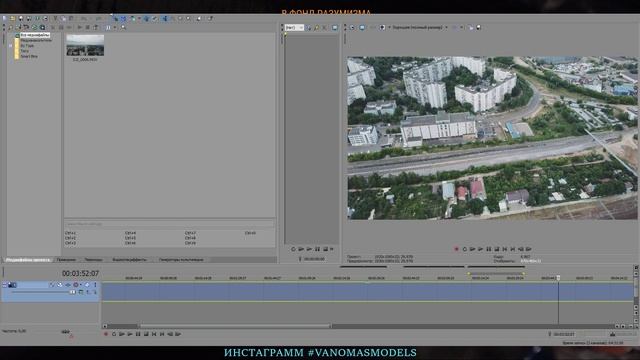Solo the video track
This screenshot has width=640, height=360.
95,284
